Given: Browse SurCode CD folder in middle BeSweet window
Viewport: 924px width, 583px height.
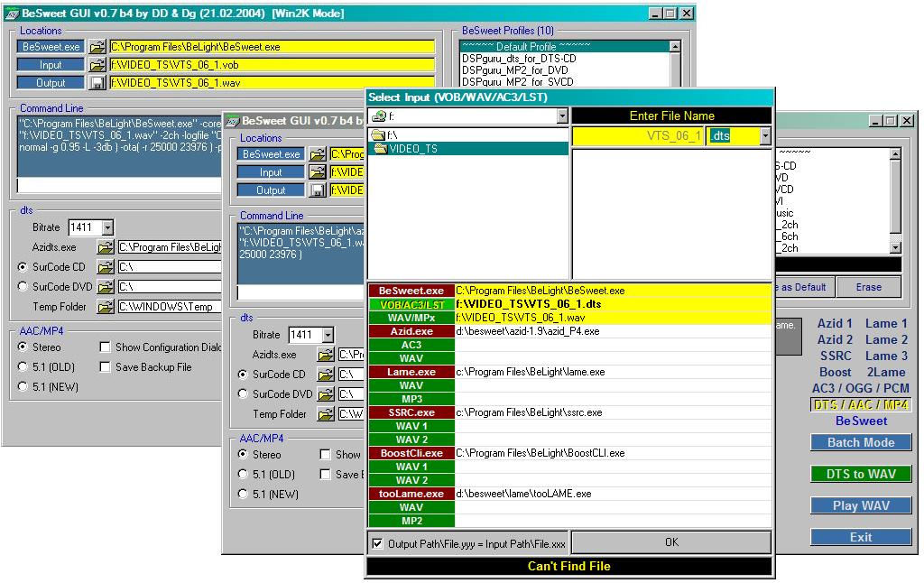Looking at the screenshot, I should [326, 375].
